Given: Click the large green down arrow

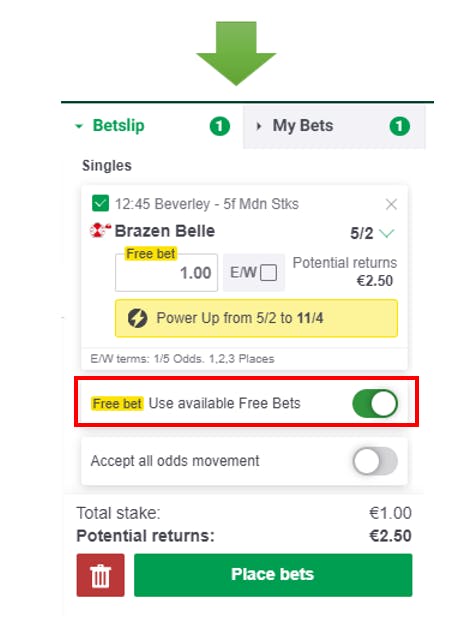Looking at the screenshot, I should click(236, 53).
